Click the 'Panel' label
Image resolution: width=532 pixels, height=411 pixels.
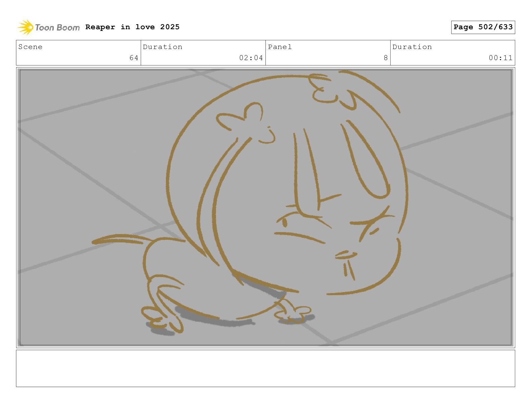point(280,47)
